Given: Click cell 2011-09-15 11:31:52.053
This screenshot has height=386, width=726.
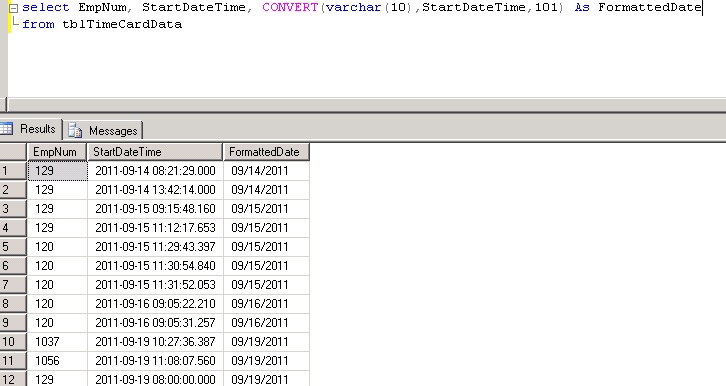Looking at the screenshot, I should [x=155, y=285].
